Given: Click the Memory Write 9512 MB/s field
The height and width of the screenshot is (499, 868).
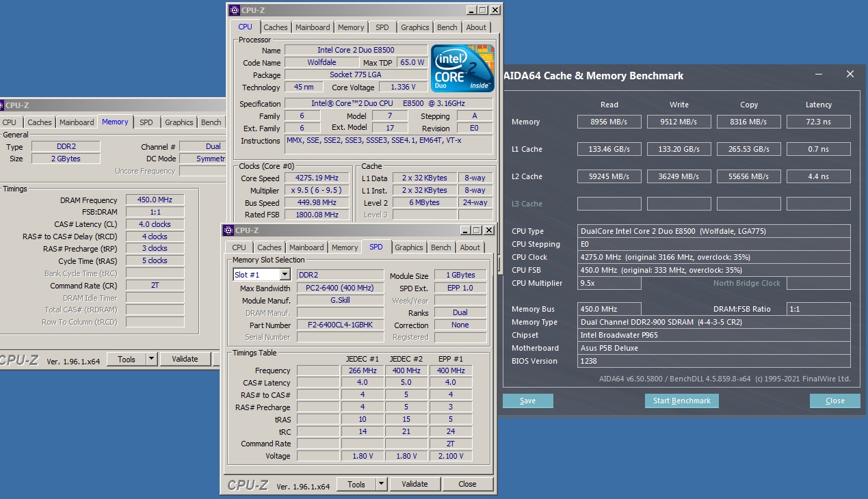Looking at the screenshot, I should click(x=679, y=122).
